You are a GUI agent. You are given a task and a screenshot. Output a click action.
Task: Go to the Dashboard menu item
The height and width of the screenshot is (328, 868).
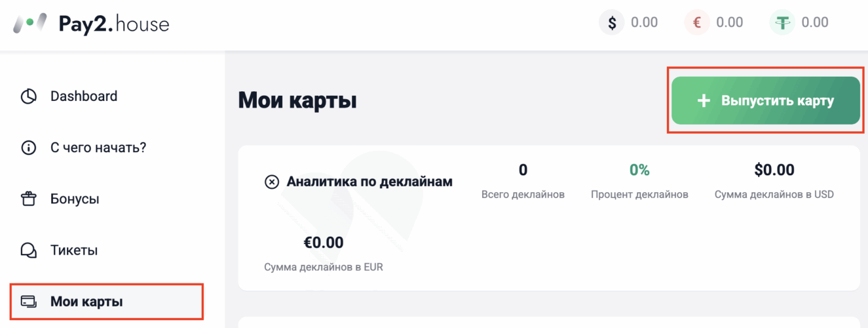tap(84, 96)
